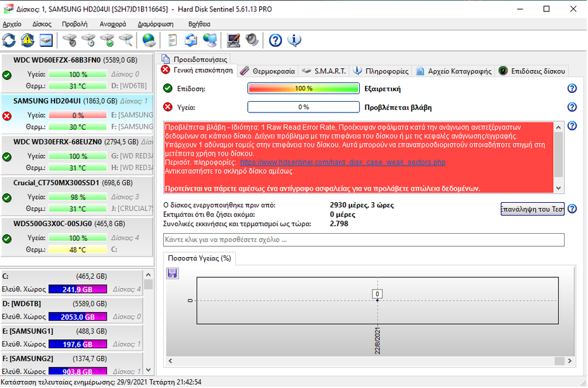Click partition list scroll up arrow
This screenshot has height=388, width=588.
(x=148, y=275)
